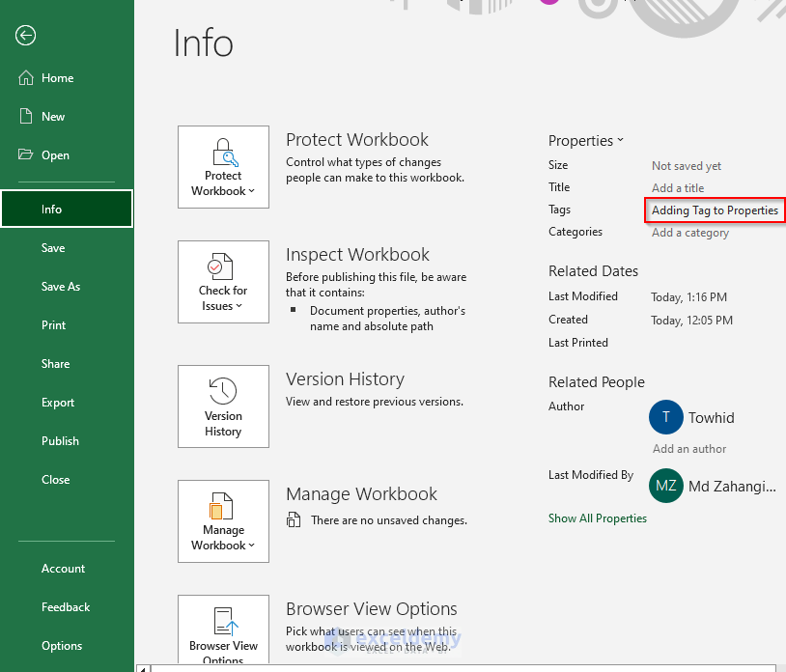Click the Version History button
The width and height of the screenshot is (786, 672).
(224, 406)
